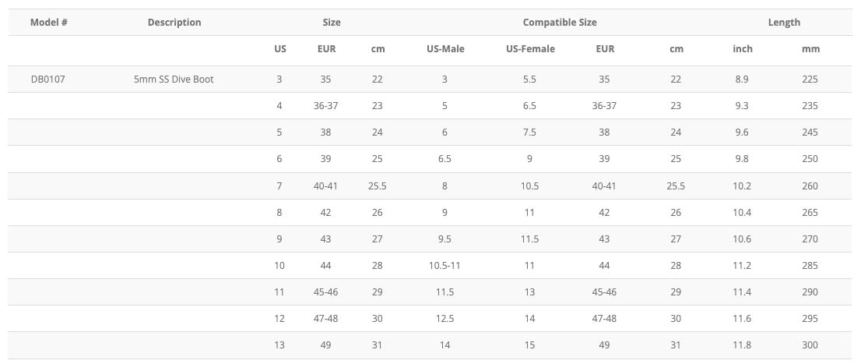The width and height of the screenshot is (868, 364).
Task: Click the US-Male subheader
Action: click(445, 48)
